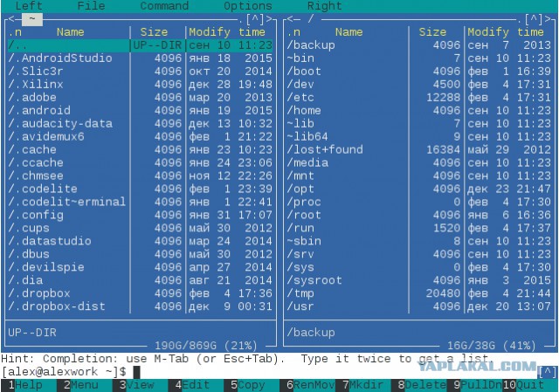The height and width of the screenshot is (392, 559).
Task: Select the /usr directory
Action: click(x=419, y=306)
